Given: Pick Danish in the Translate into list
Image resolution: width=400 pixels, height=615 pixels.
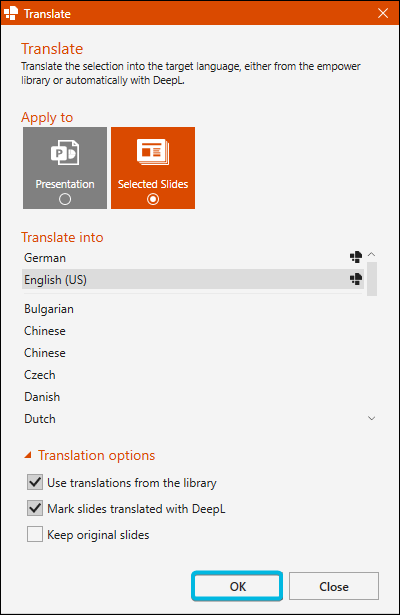Looking at the screenshot, I should tap(193, 397).
